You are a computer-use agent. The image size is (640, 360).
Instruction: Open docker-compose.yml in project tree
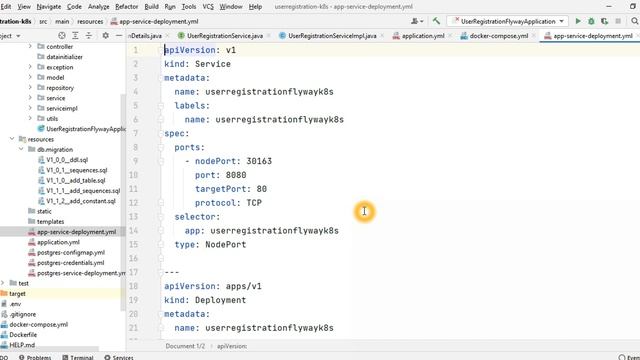click(x=38, y=324)
